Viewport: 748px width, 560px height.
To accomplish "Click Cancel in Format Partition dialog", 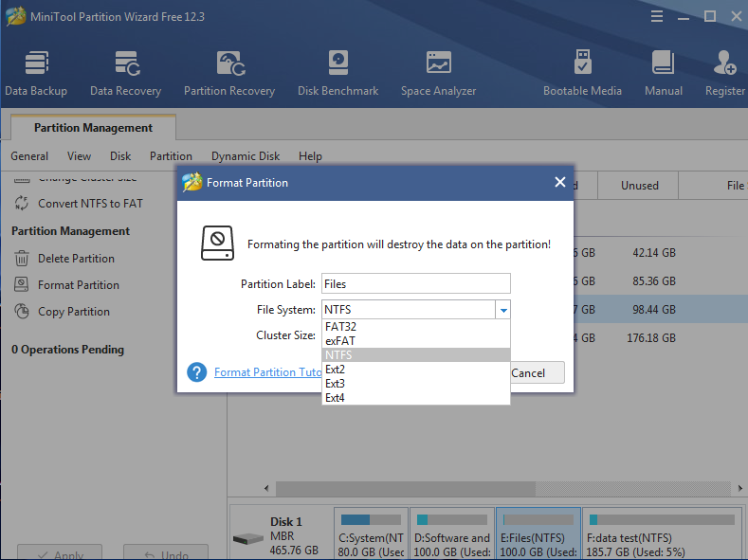I will [x=538, y=372].
